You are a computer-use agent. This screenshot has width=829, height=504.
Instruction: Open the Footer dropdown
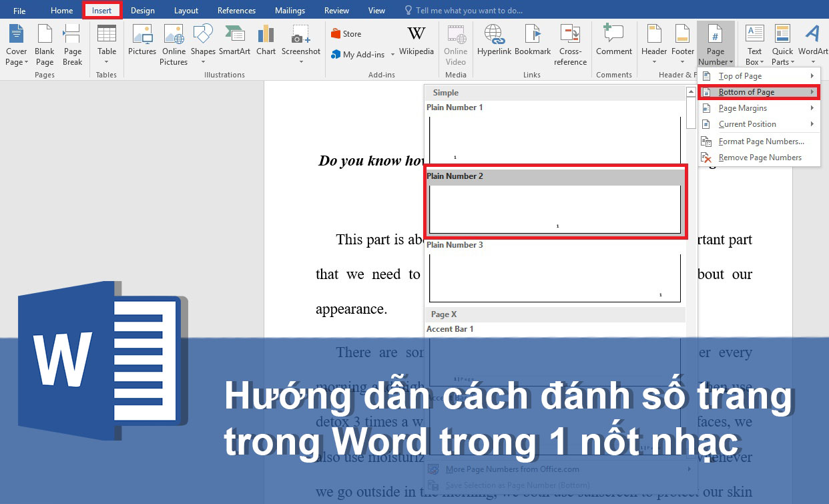point(683,45)
